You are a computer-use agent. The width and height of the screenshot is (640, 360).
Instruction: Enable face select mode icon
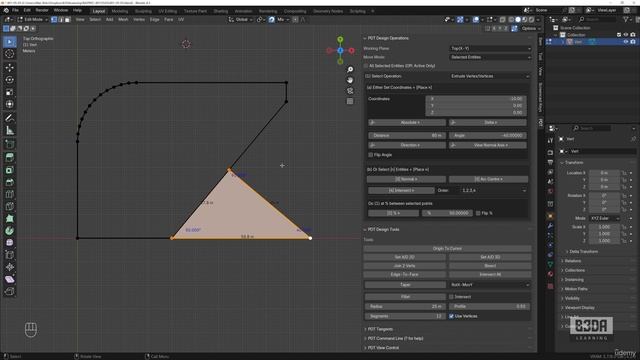tap(68, 19)
